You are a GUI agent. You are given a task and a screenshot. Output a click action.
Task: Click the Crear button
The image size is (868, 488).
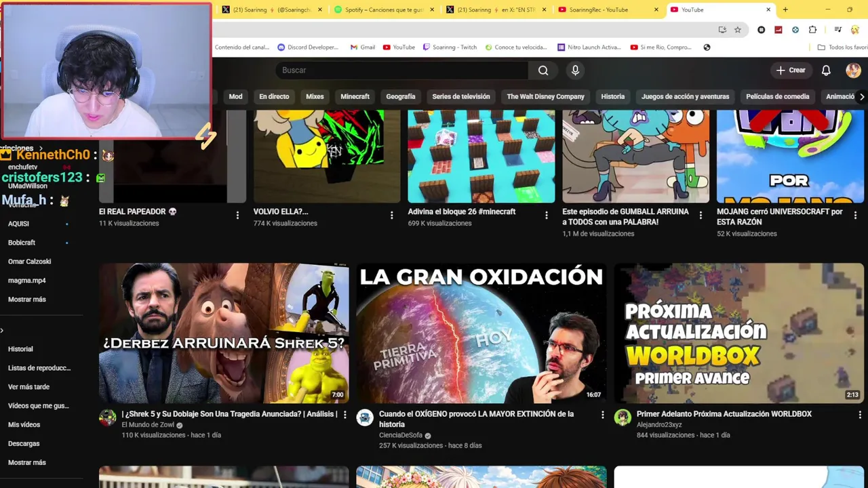pos(791,70)
